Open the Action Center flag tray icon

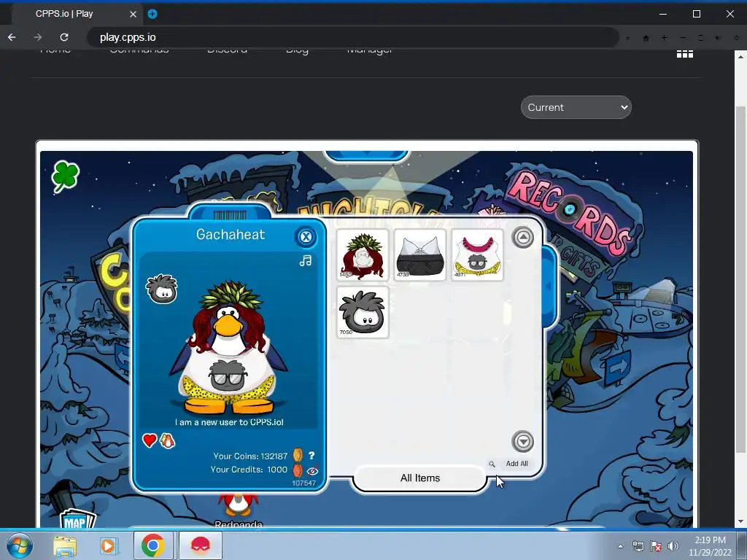coord(656,546)
